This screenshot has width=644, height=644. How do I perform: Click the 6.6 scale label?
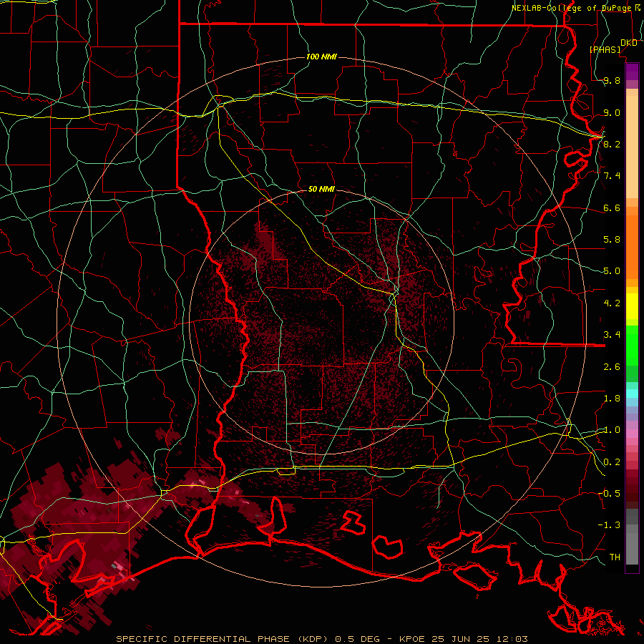click(612, 208)
